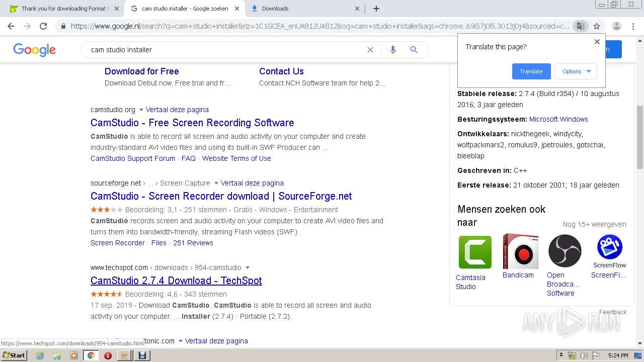Click the Action Center flag tray icon
644x362 pixels.
[x=596, y=355]
